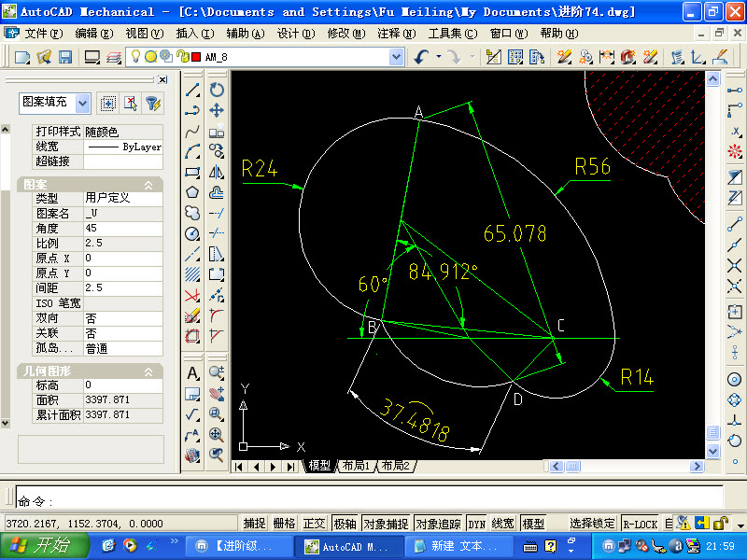
Task: Toggle the 正交 ortho mode
Action: (314, 524)
